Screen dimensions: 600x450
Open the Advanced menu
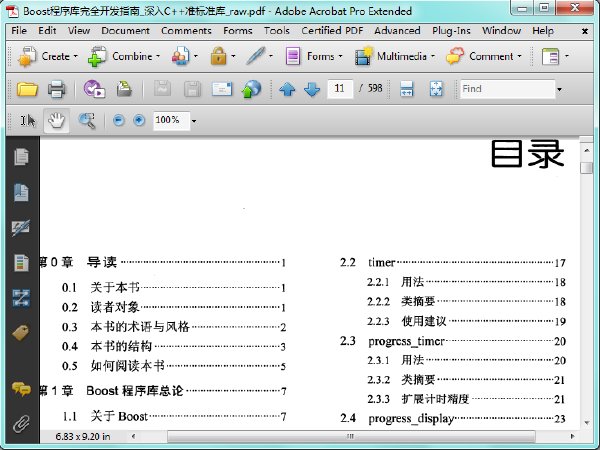[397, 31]
